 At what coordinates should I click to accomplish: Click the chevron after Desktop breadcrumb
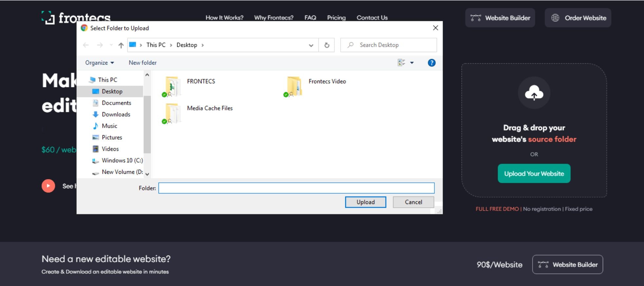(202, 45)
